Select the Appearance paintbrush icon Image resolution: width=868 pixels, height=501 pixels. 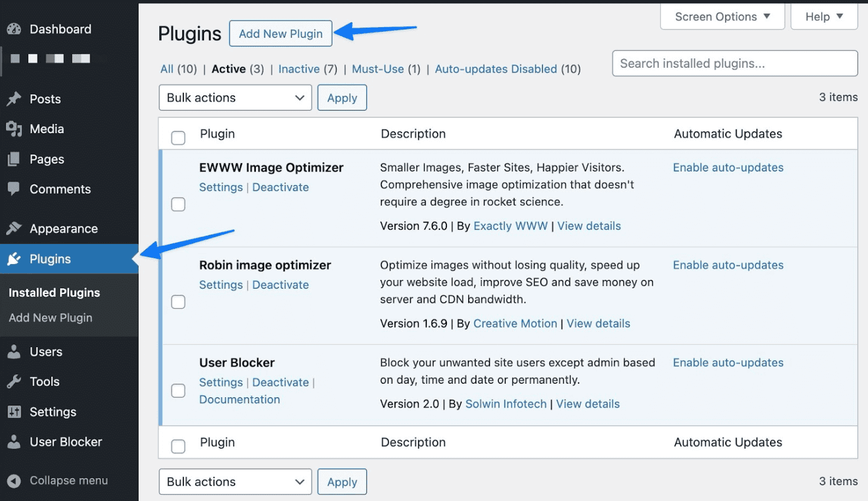(15, 229)
